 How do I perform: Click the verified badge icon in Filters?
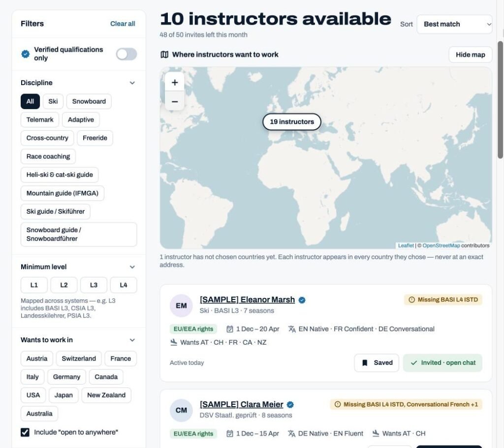26,54
